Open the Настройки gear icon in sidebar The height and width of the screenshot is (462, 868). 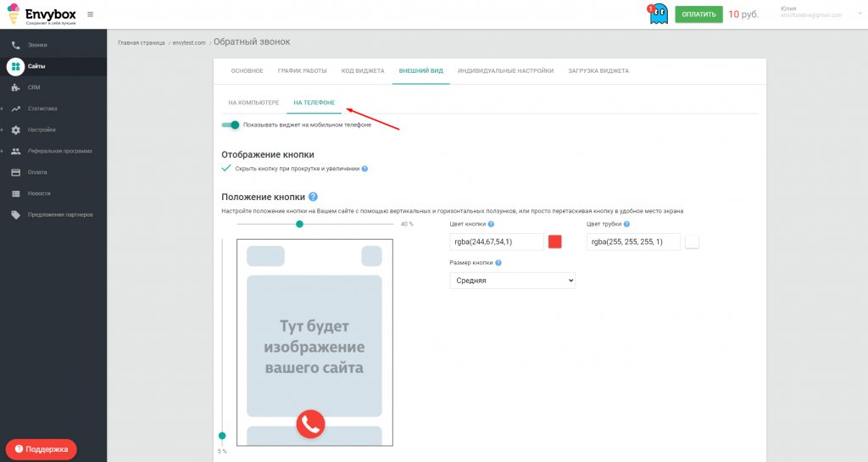click(x=16, y=130)
